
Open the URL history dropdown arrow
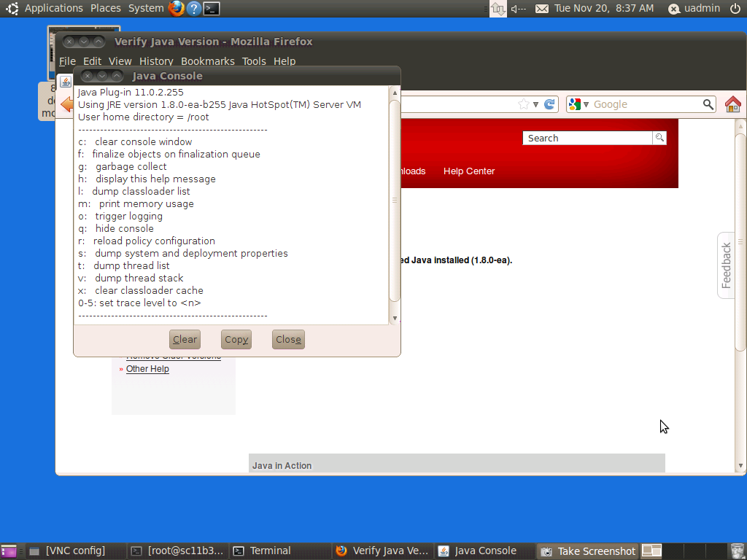pyautogui.click(x=535, y=104)
